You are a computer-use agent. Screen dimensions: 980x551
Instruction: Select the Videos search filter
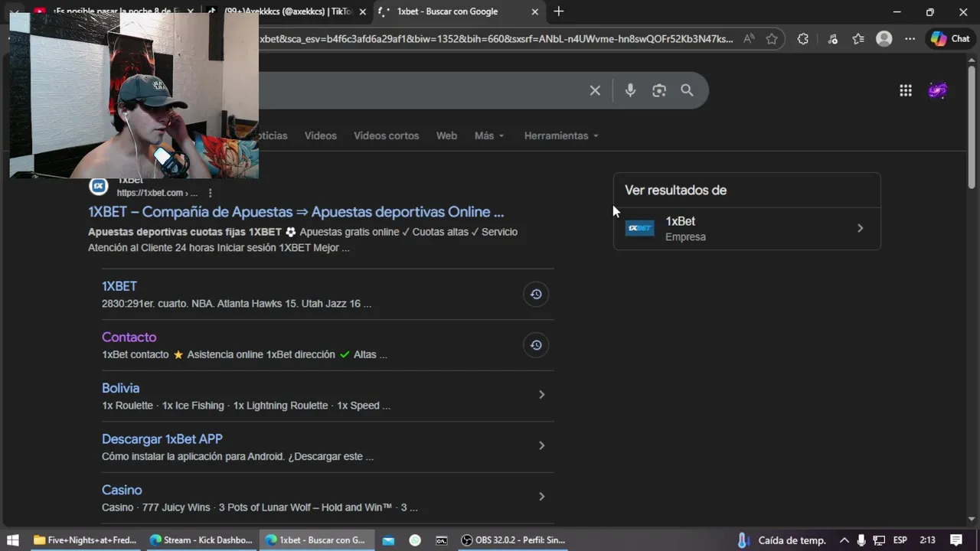click(320, 135)
